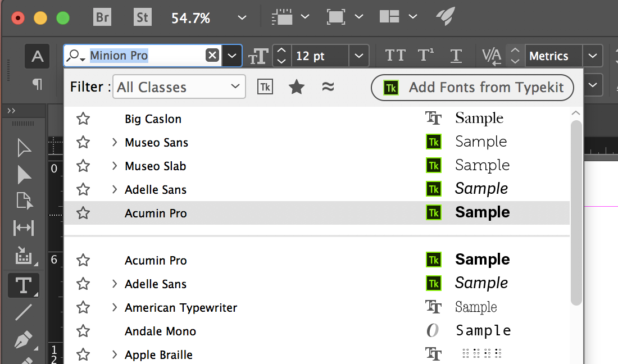Screen dimensions: 618x364
Task: Select the Pen tool in the toolbox
Action: 23,339
